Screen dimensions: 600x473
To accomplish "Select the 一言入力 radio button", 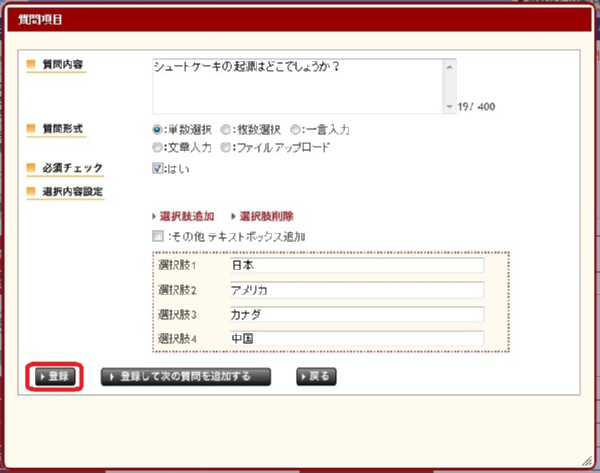I will 295,130.
